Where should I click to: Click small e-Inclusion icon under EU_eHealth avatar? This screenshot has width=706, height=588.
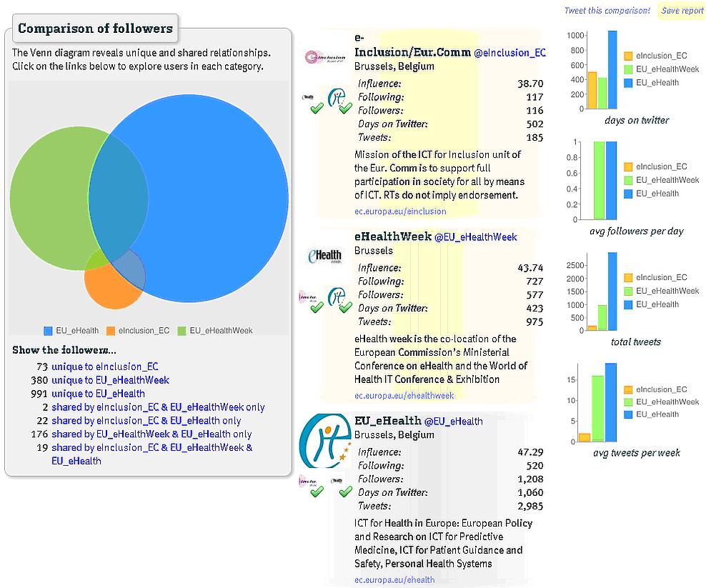[309, 483]
